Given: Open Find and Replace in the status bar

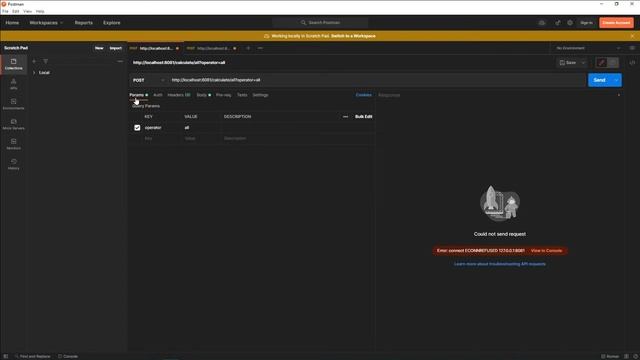Looking at the screenshot, I should point(32,356).
